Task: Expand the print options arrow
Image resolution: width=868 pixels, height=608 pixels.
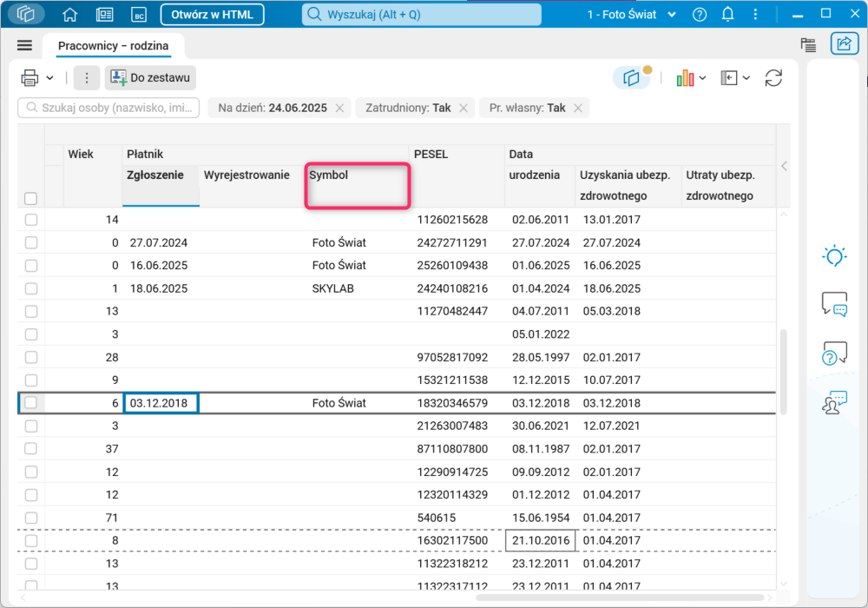Action: point(50,78)
